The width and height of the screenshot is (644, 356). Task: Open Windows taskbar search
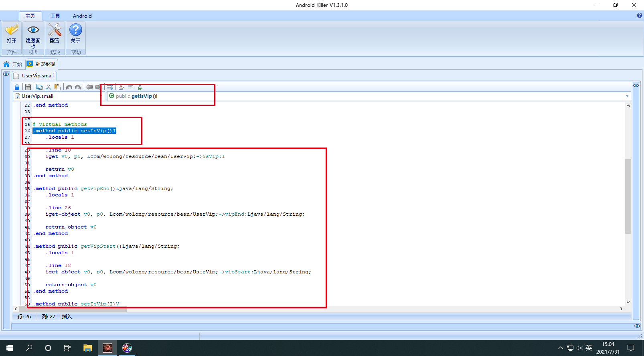tap(29, 348)
